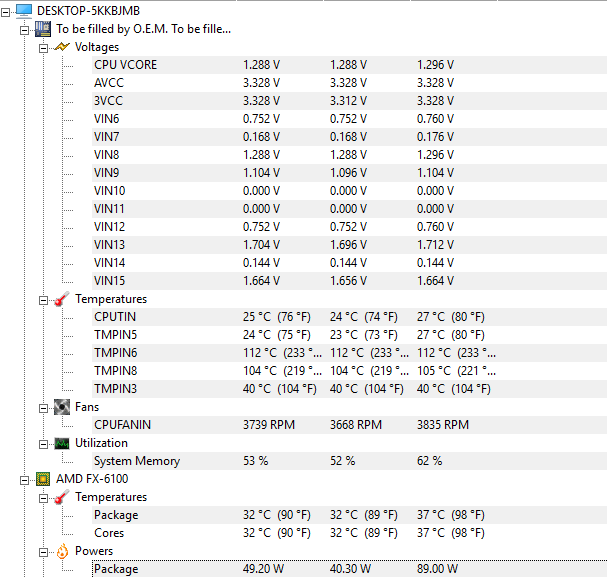Screen dimensions: 607x577
Task: Select the VIN9 sensor row
Action: pyautogui.click(x=350, y=173)
